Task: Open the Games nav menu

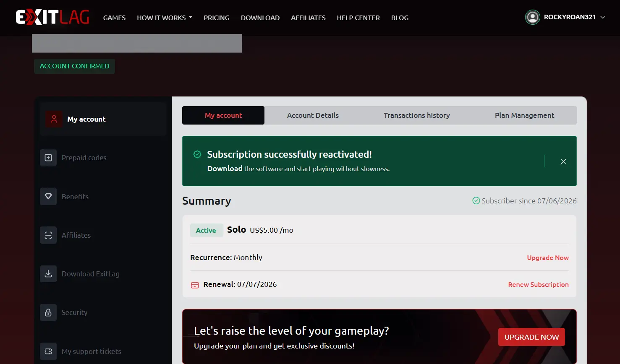Action: [x=114, y=18]
